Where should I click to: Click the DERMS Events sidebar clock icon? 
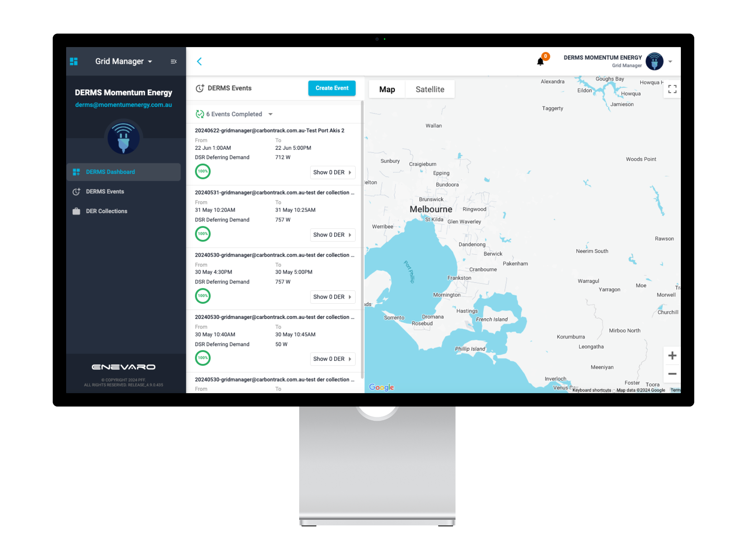pyautogui.click(x=77, y=191)
